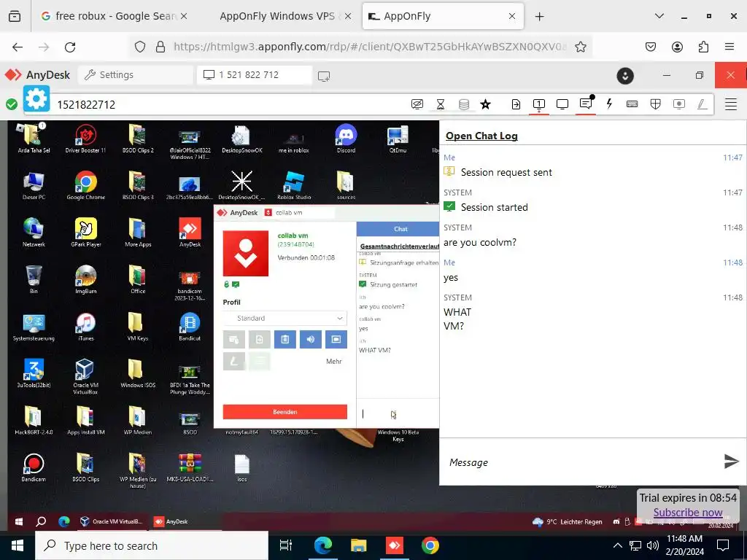The width and height of the screenshot is (747, 560).
Task: Toggle screen control permission in remote AnyDesk window
Action: [x=336, y=340]
